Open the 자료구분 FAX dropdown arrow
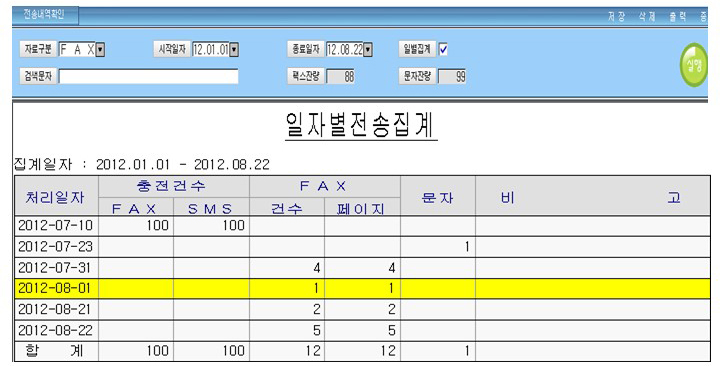The image size is (720, 366). tap(101, 50)
